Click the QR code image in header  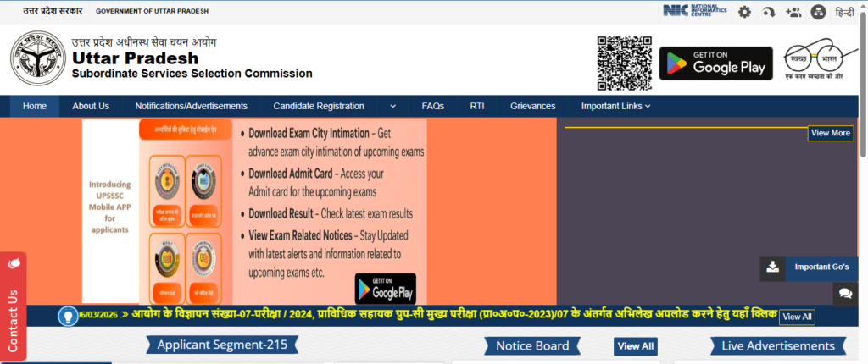coord(624,63)
